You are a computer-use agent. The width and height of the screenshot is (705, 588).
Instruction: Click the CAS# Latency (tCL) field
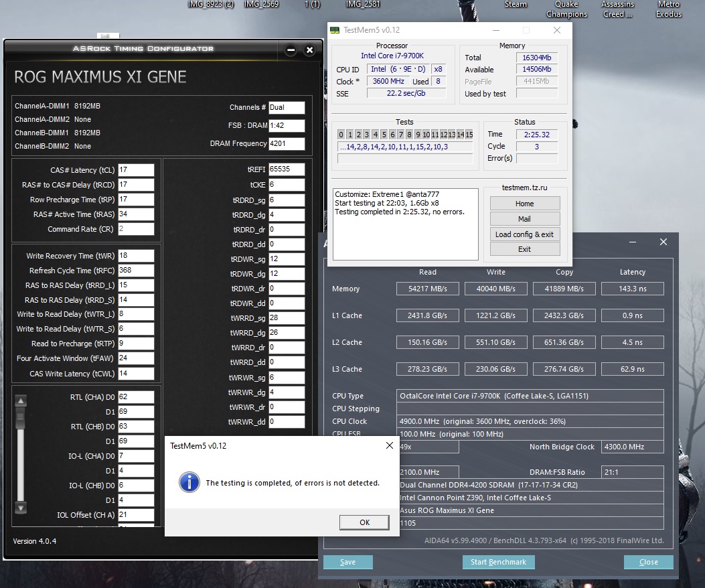coord(136,170)
